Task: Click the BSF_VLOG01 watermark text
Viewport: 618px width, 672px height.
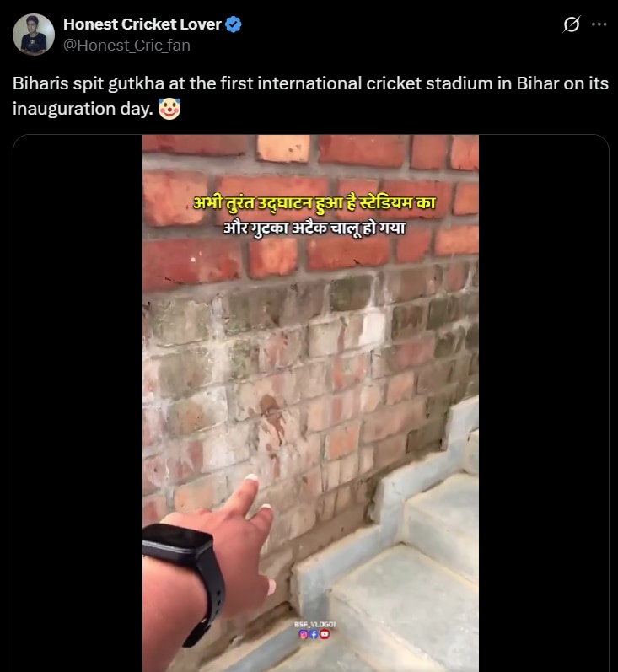Action: tap(314, 625)
